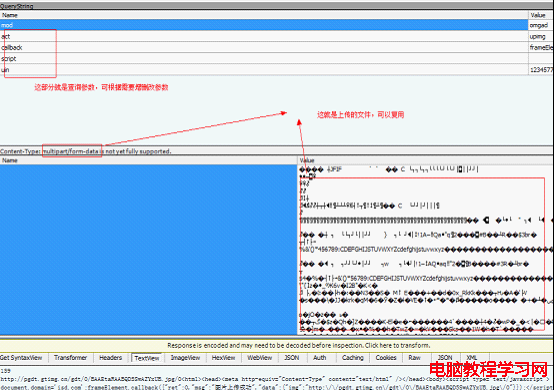Open the Headers response tab

point(111,358)
